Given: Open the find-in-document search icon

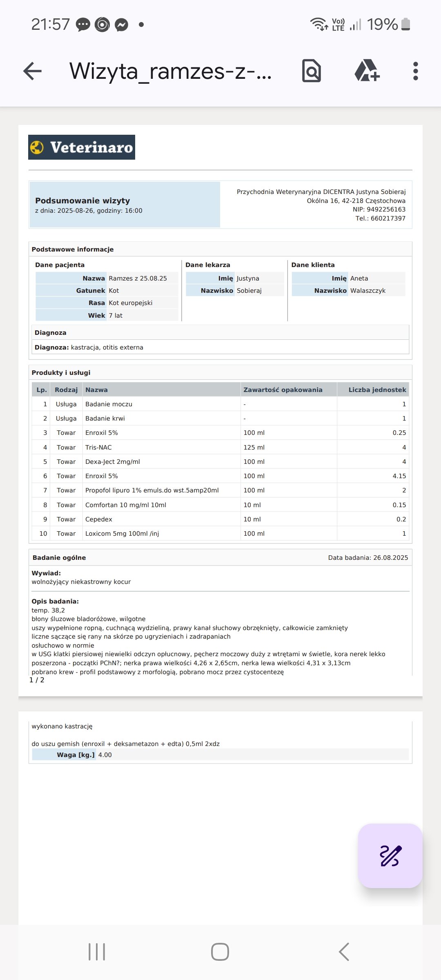Looking at the screenshot, I should point(311,71).
